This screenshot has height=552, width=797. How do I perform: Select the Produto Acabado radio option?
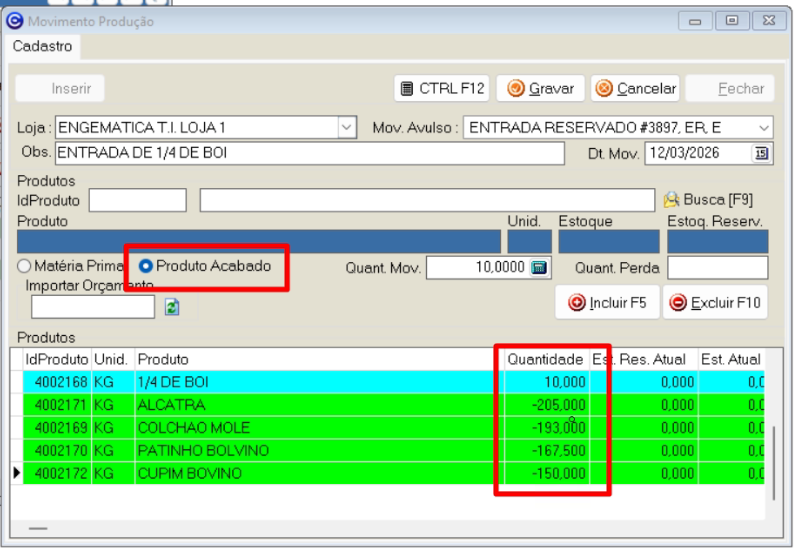(x=146, y=266)
